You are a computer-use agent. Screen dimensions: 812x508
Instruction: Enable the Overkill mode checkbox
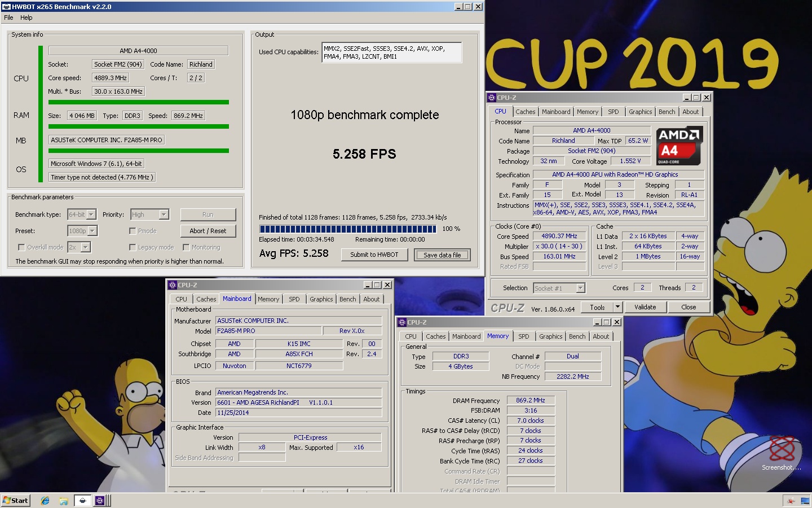21,247
